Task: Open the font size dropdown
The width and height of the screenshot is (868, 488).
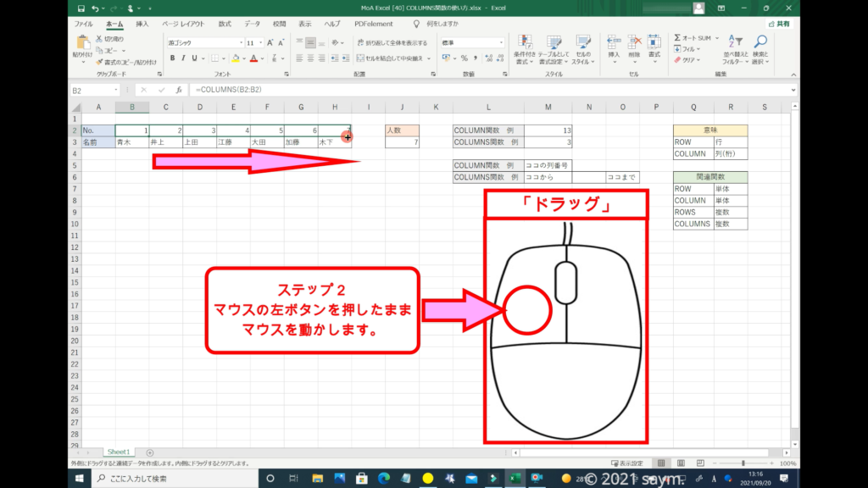Action: pos(253,42)
